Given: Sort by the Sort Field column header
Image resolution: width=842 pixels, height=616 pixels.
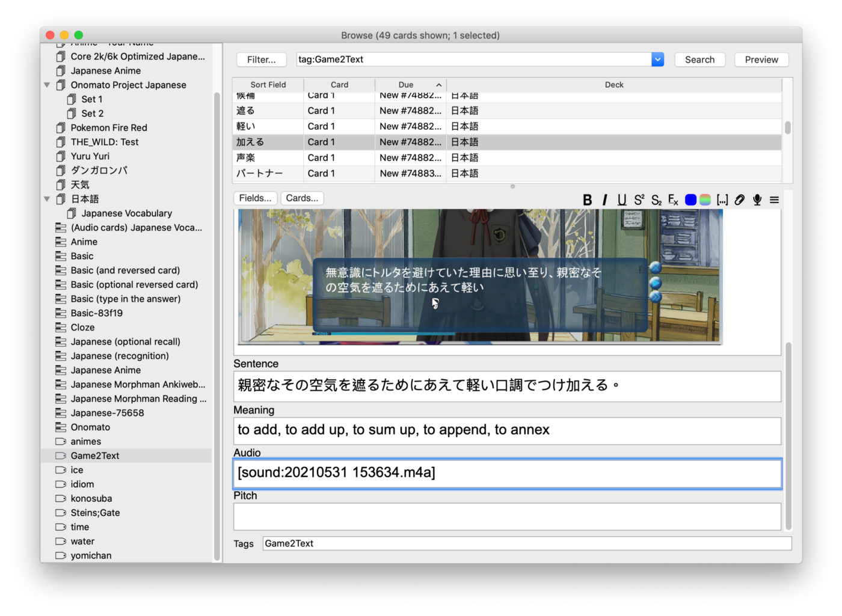Looking at the screenshot, I should click(268, 85).
